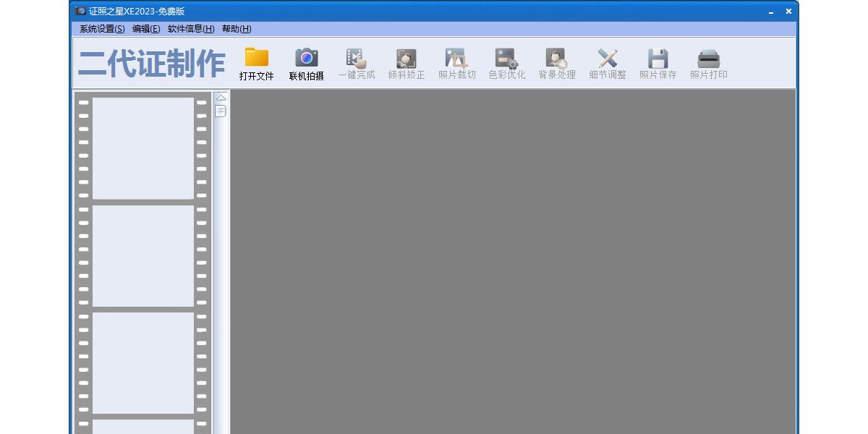The width and height of the screenshot is (868, 434).
Task: Open the 色彩优化 color optimization tool
Action: click(506, 58)
